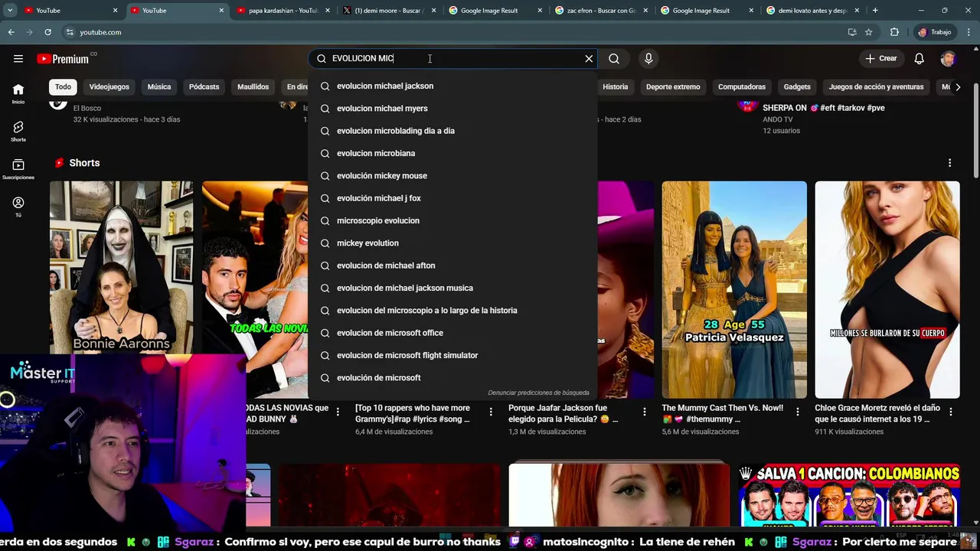Screen dimensions: 980x551
Task: Go to YouTube Premium home logo
Action: point(63,59)
